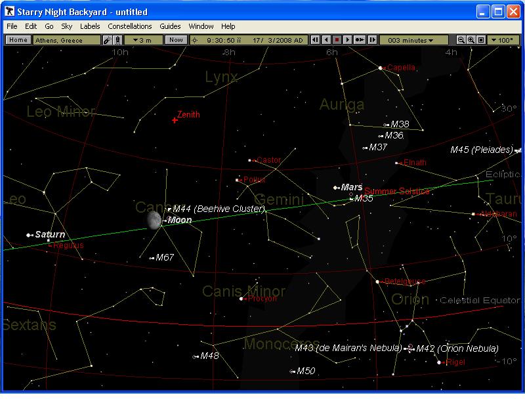Click the Moon in the sky view
This screenshot has height=420, width=525.
click(154, 220)
